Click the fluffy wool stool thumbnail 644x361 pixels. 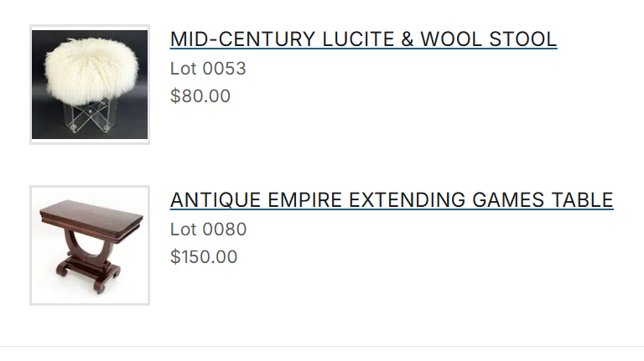(90, 85)
